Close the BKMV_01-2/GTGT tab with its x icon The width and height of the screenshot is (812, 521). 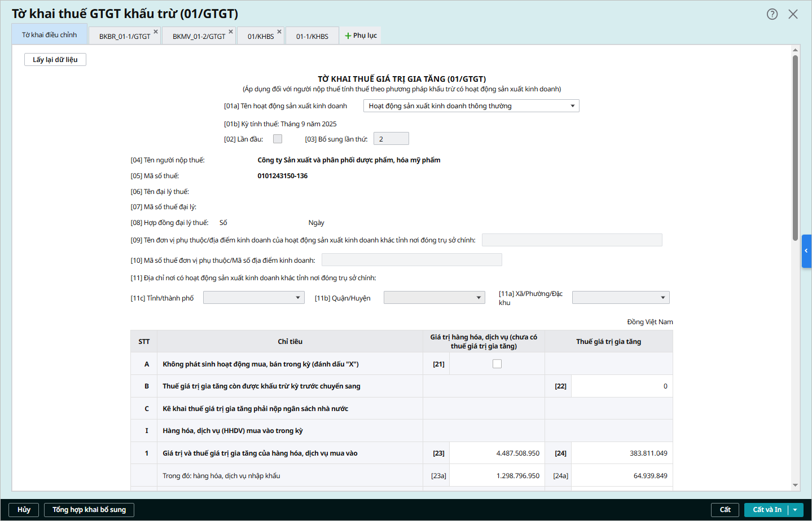click(231, 32)
